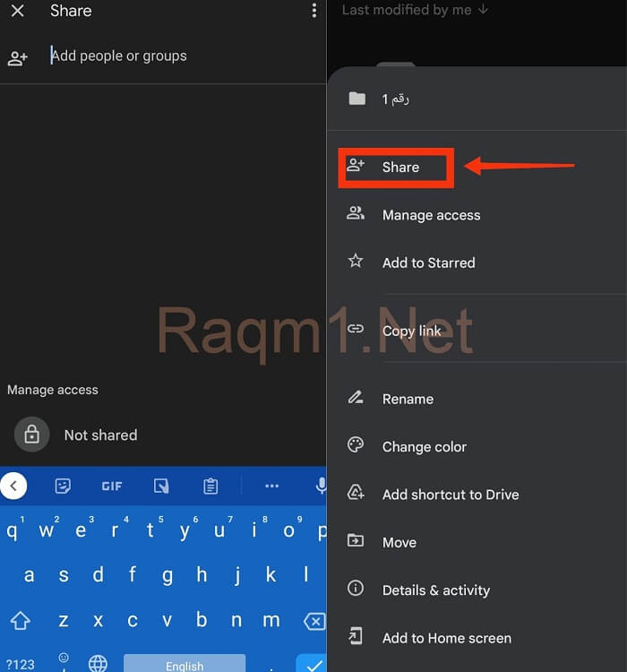Open the three-dot overflow menu in Share header
627x672 pixels.
tap(313, 11)
